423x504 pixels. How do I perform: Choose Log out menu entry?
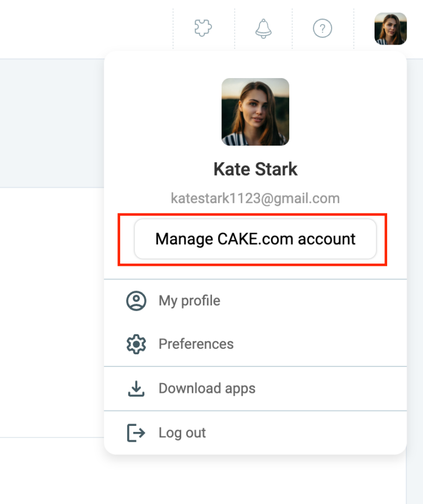tap(256, 432)
